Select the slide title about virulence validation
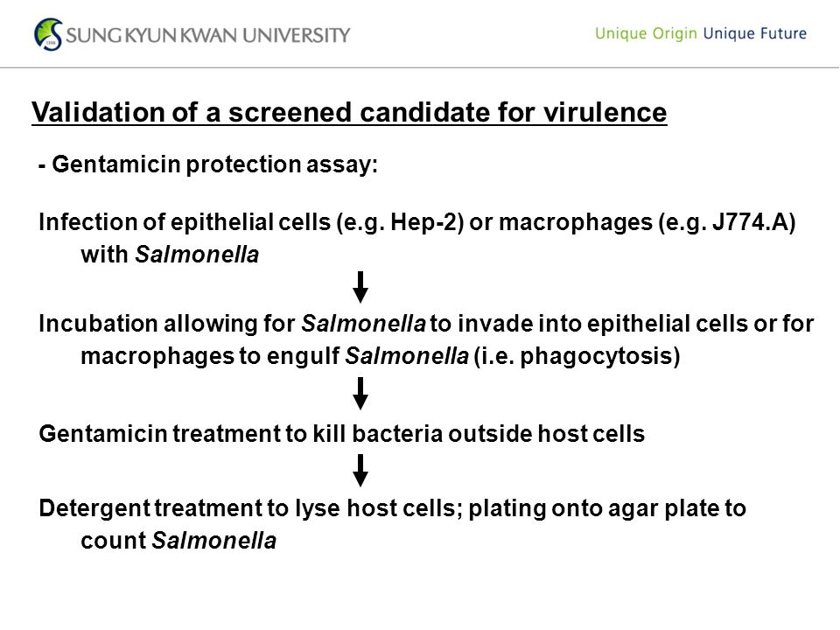840x630 pixels. 349,113
